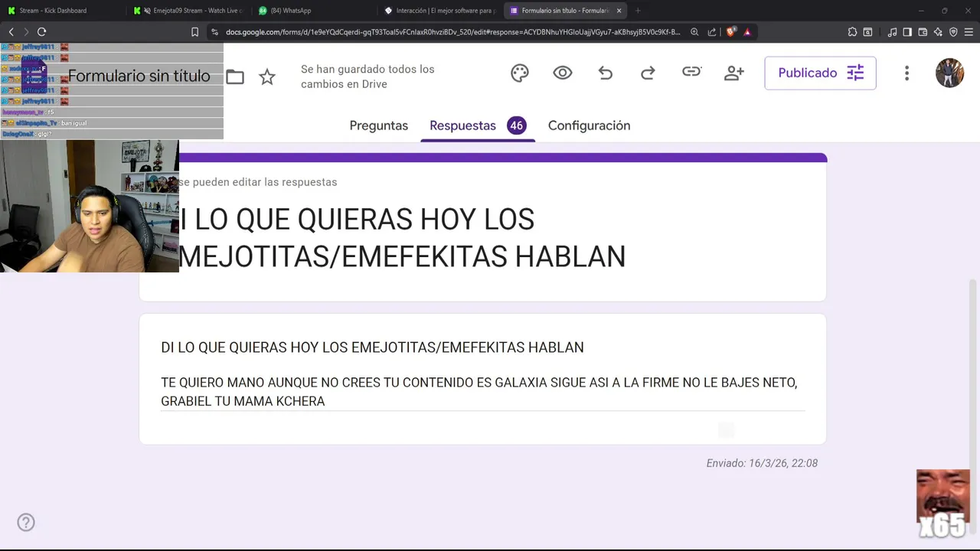980x551 pixels.
Task: Copy the form link using the link icon
Action: [691, 72]
